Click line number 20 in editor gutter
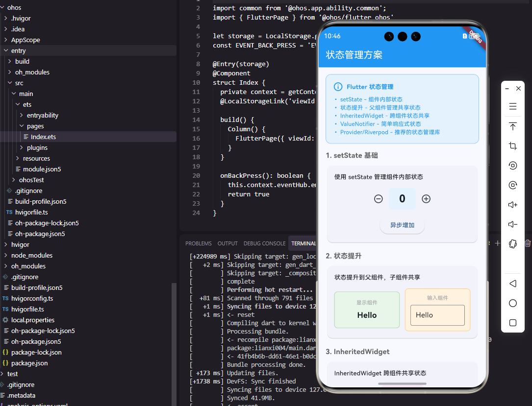This screenshot has height=406, width=532. click(196, 175)
